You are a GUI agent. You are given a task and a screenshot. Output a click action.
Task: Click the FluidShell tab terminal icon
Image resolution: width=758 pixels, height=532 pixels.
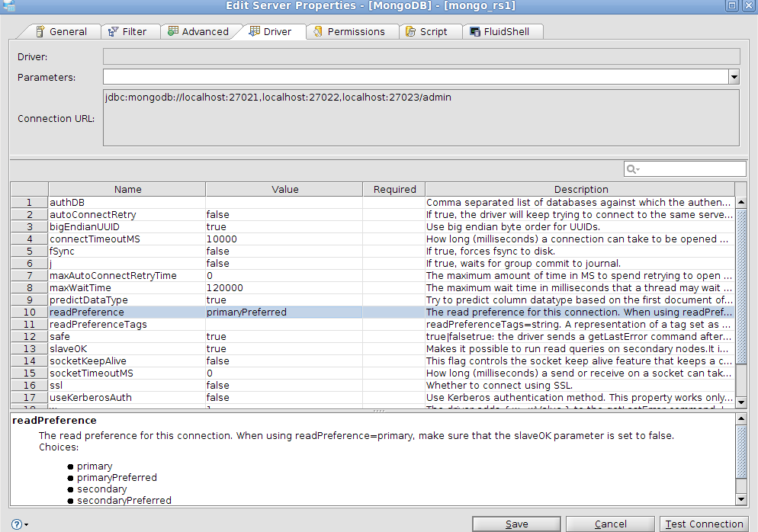[475, 32]
